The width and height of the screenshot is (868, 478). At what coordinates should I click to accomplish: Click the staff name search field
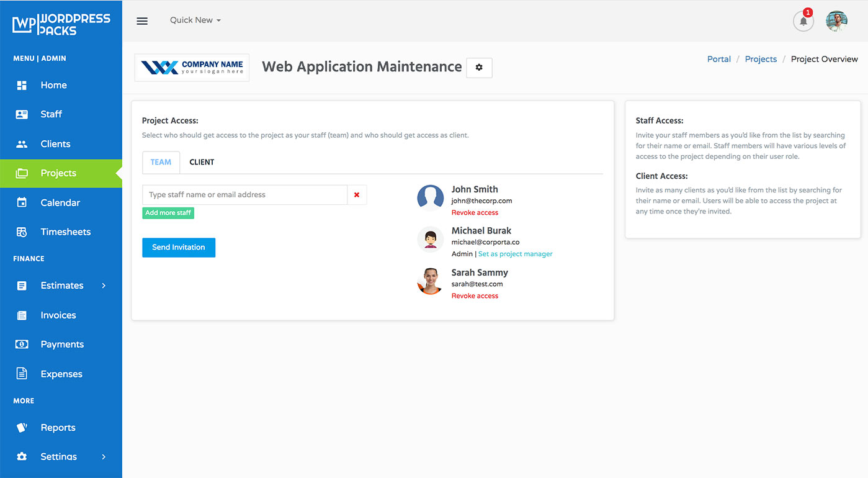(244, 194)
